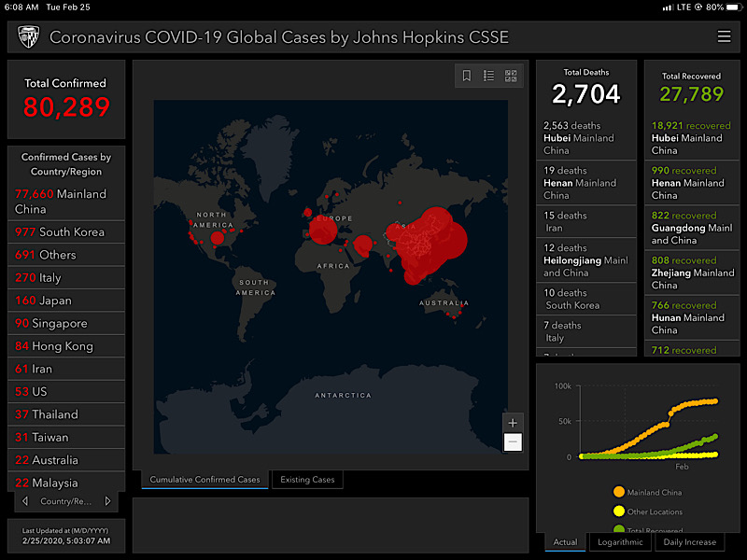The image size is (747, 560).
Task: Select Iran in country list
Action: [x=66, y=369]
